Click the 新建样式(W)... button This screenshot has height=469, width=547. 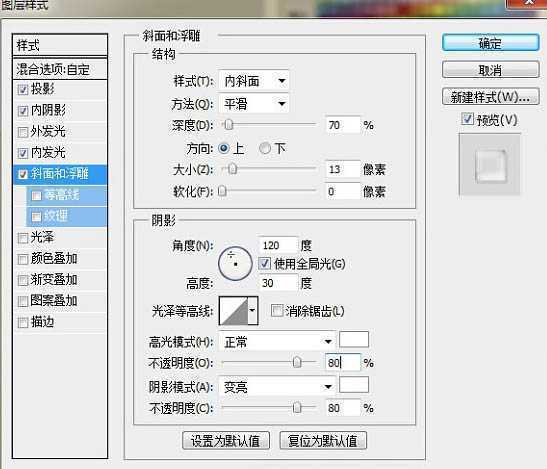click(490, 96)
